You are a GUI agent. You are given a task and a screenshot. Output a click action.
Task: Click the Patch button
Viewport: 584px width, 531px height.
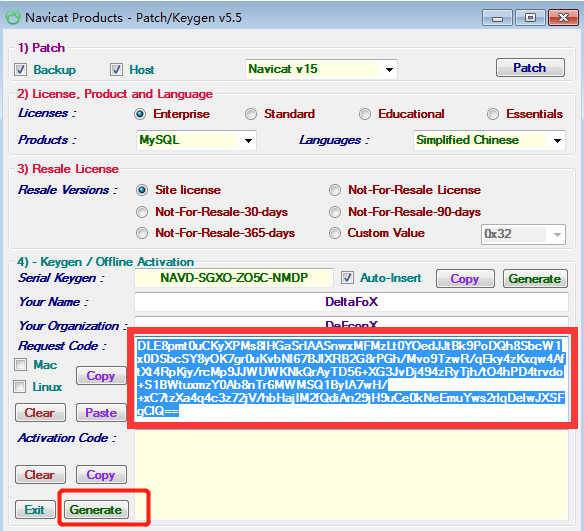tap(530, 68)
